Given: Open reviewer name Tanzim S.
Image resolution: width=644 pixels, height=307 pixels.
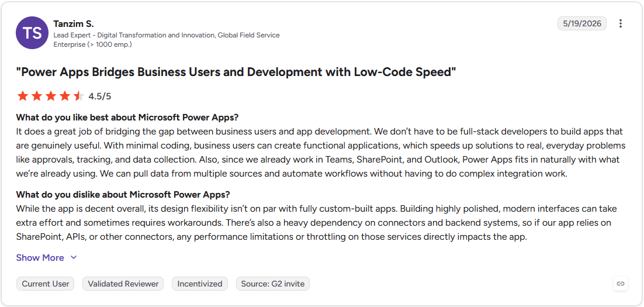Looking at the screenshot, I should click(74, 24).
